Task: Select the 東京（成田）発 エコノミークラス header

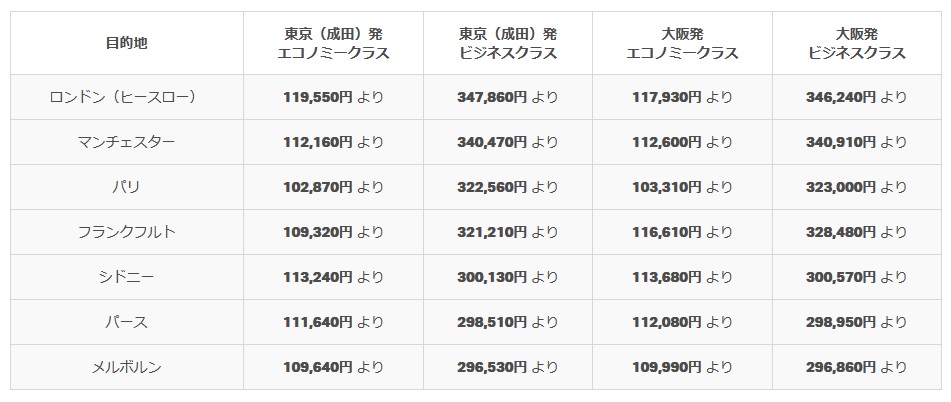Action: tap(334, 43)
